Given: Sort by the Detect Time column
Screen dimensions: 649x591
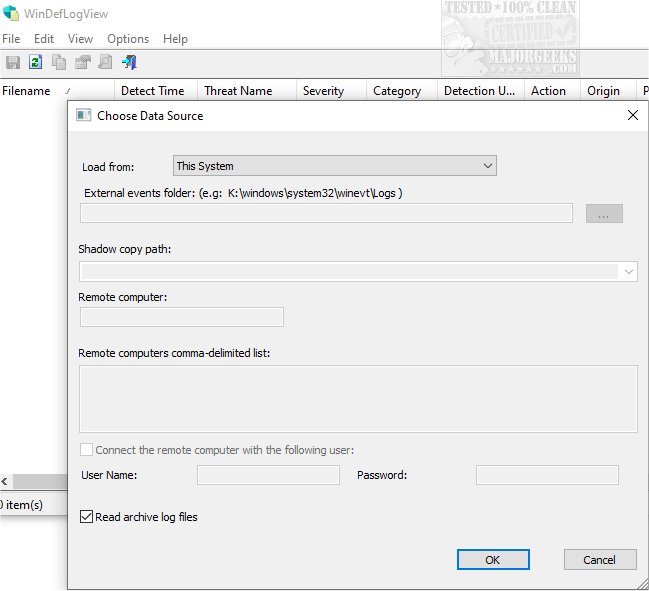Looking at the screenshot, I should coord(156,91).
